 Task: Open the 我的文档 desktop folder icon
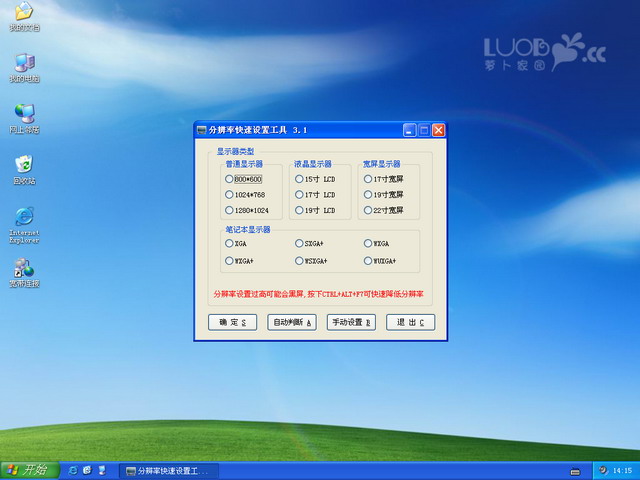click(x=24, y=16)
